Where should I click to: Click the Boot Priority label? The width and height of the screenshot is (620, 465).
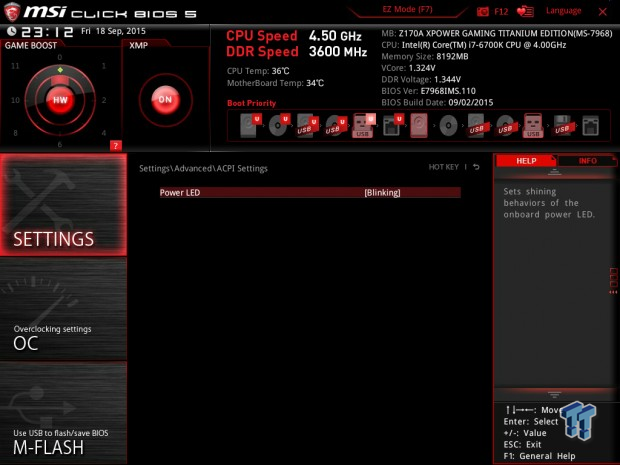(251, 103)
